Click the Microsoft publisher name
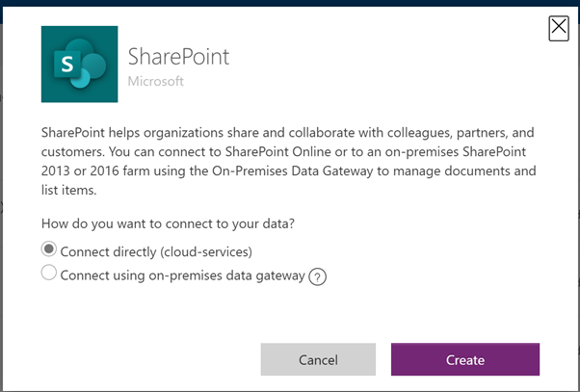Screen dimensions: 580x392 click(x=156, y=81)
